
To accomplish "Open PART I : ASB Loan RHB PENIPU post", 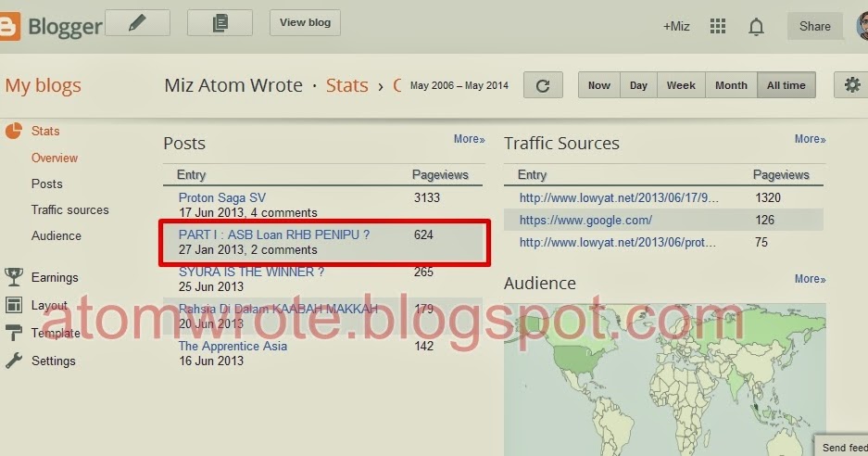I will [x=274, y=234].
